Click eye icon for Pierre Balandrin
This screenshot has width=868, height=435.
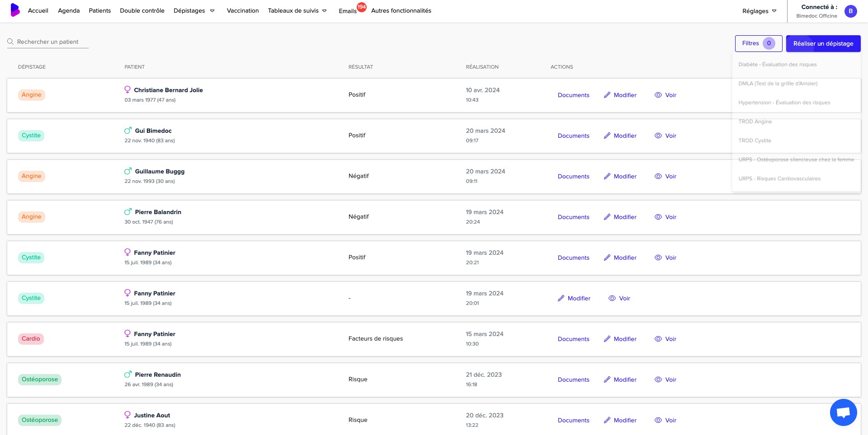click(658, 217)
